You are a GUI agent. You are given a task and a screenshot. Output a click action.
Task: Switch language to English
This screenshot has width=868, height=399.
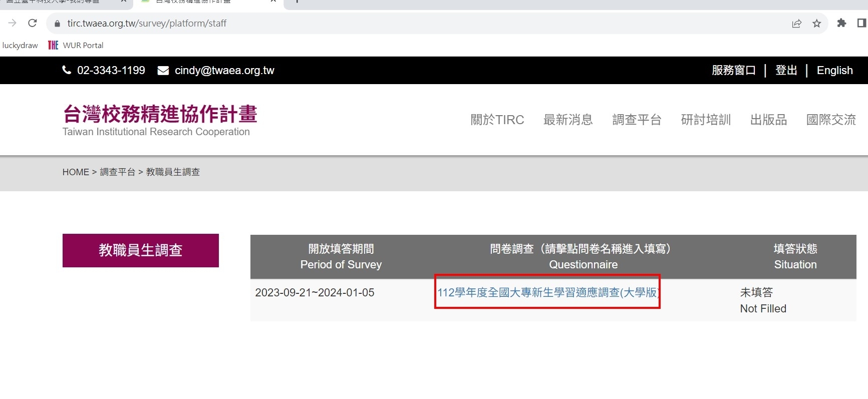(x=835, y=70)
